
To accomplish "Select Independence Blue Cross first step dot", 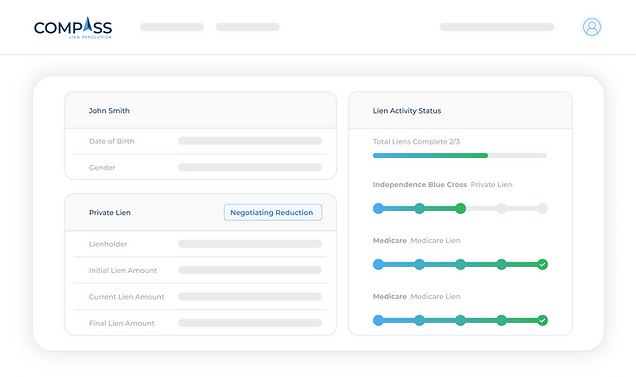I will click(x=378, y=209).
